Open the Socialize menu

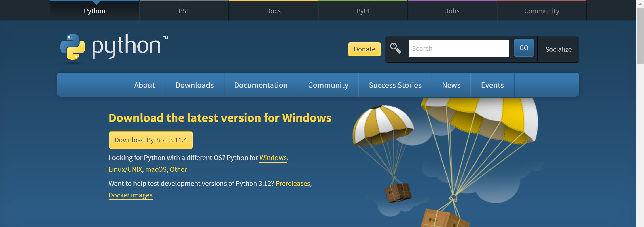[x=558, y=49]
